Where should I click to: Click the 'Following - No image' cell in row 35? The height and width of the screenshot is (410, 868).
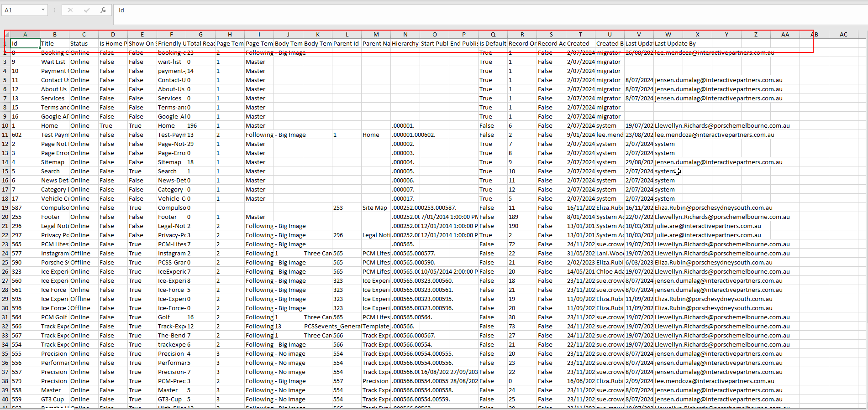[275, 353]
